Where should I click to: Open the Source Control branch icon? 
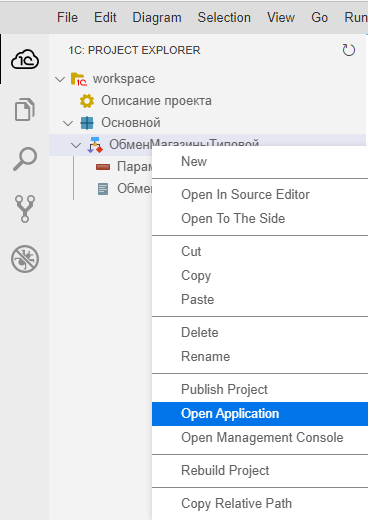[25, 209]
